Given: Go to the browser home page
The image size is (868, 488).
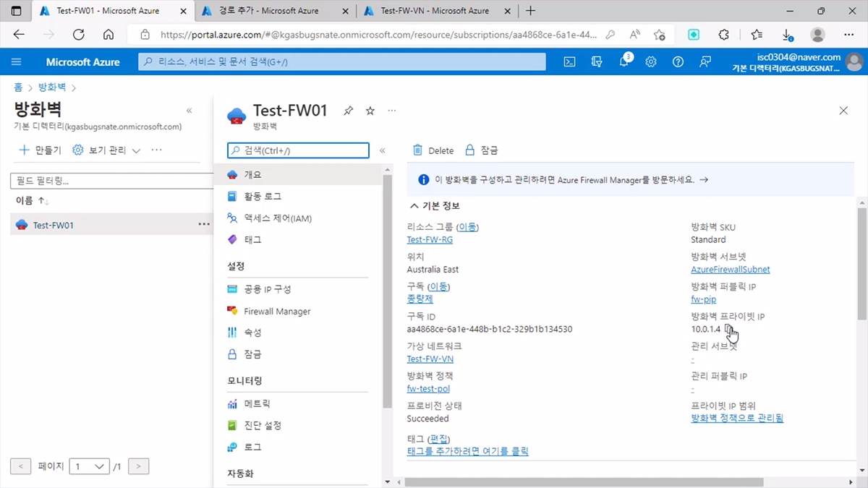Looking at the screenshot, I should click(109, 35).
